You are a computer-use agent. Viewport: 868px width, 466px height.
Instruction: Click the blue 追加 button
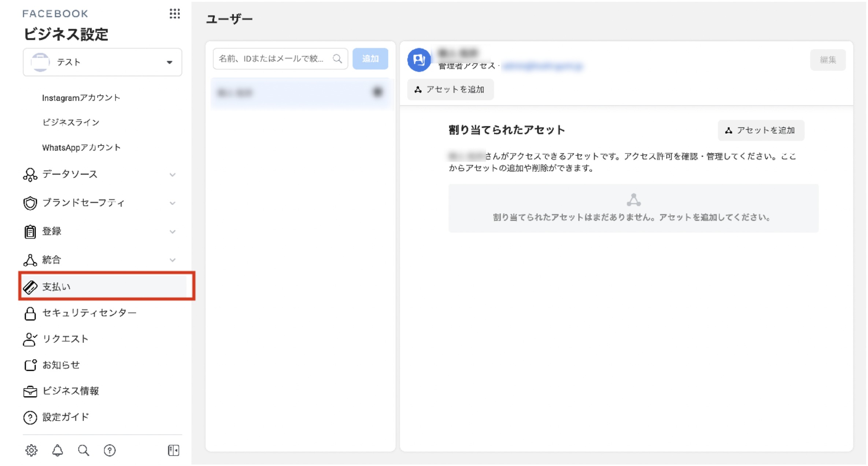(x=370, y=59)
